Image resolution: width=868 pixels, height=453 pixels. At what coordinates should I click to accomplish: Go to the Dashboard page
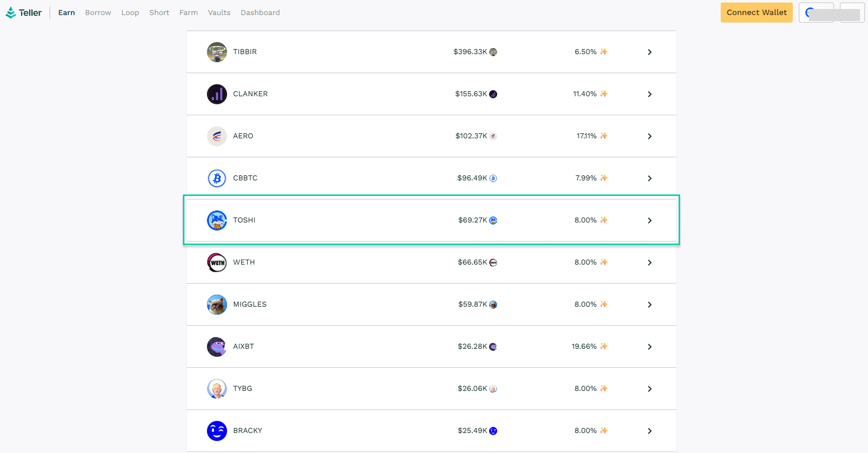260,13
